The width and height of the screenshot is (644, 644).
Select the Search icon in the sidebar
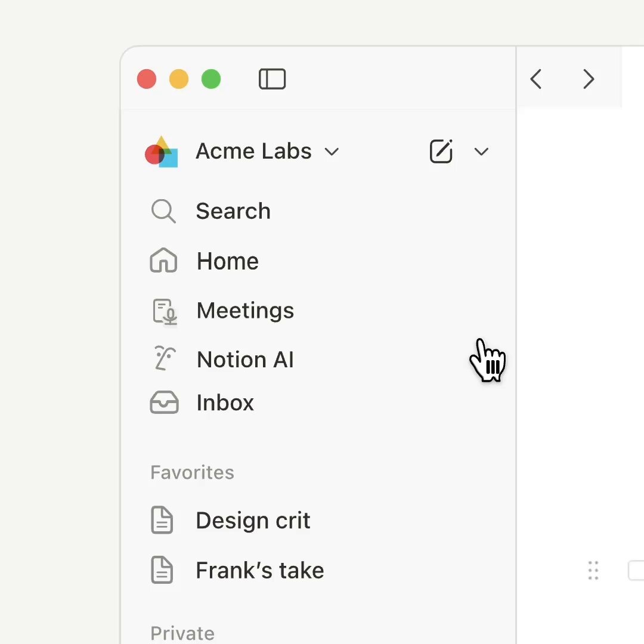pos(163,210)
